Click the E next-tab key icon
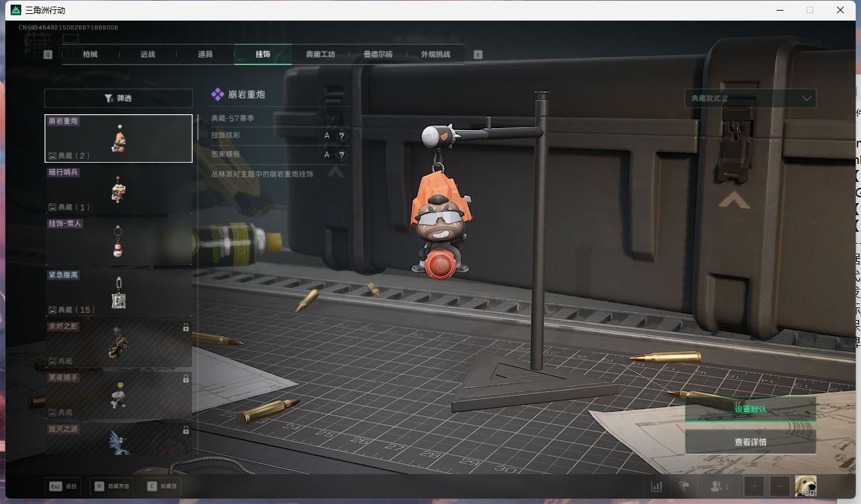The height and width of the screenshot is (504, 861). tap(478, 54)
